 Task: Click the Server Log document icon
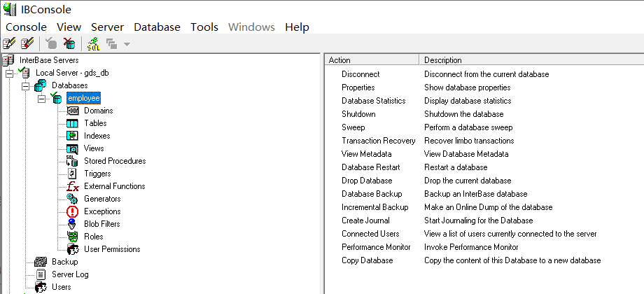(41, 274)
